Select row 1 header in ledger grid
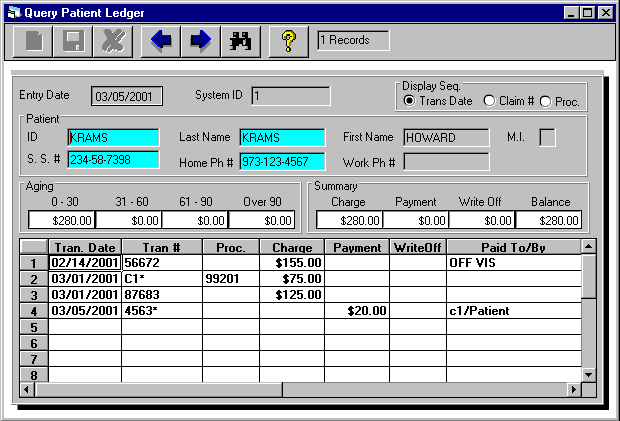The image size is (620, 421). [x=34, y=263]
